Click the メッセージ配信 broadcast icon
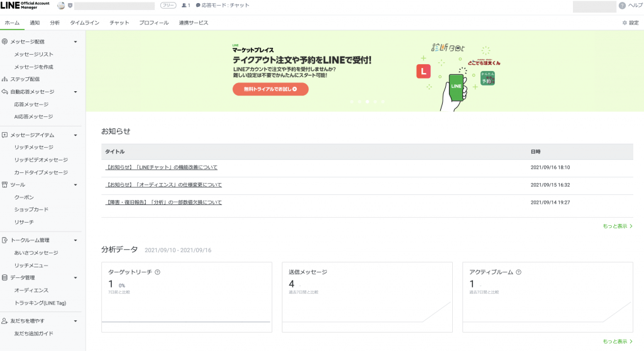Screen dimensions: 644x351 [x=4, y=42]
